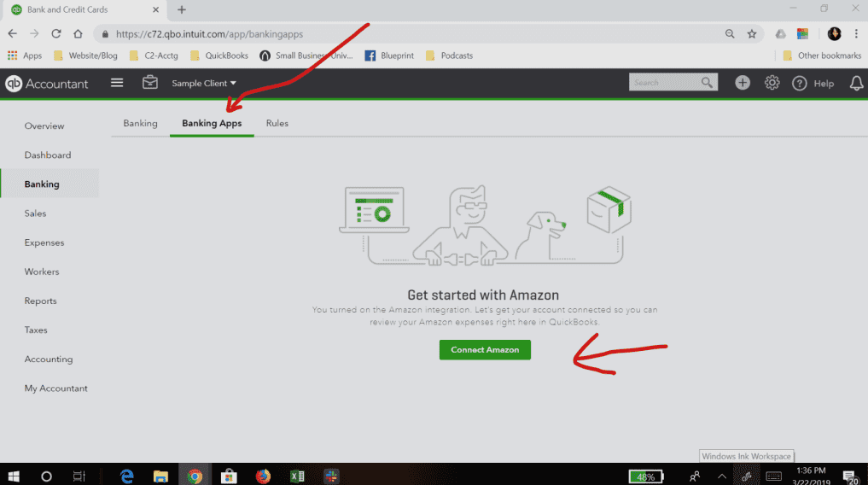Open the Rules tab

(x=277, y=123)
